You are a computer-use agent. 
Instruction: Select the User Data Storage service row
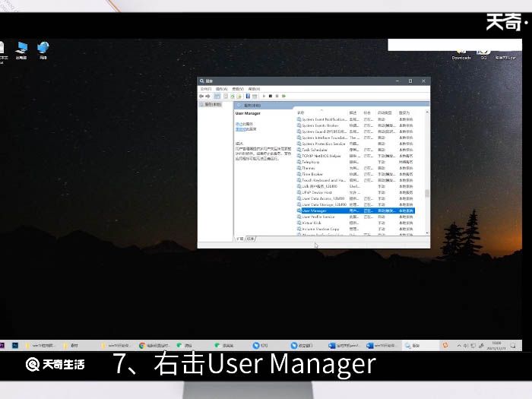tap(355, 204)
